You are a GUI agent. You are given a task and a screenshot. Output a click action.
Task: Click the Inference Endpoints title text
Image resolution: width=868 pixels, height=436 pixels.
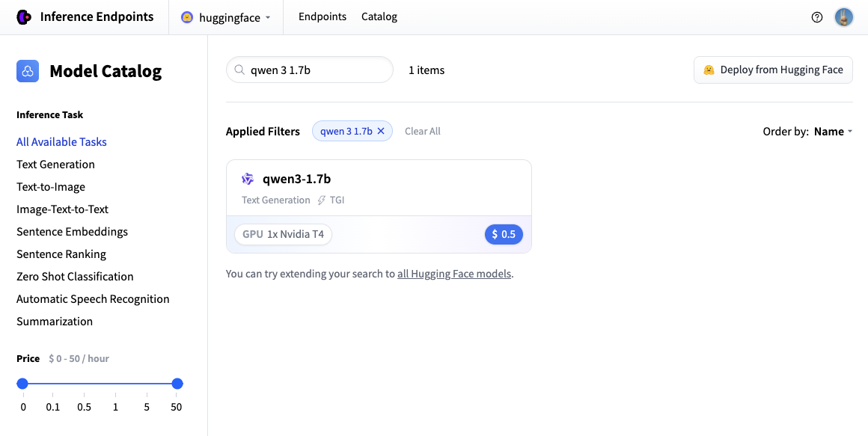click(x=97, y=16)
